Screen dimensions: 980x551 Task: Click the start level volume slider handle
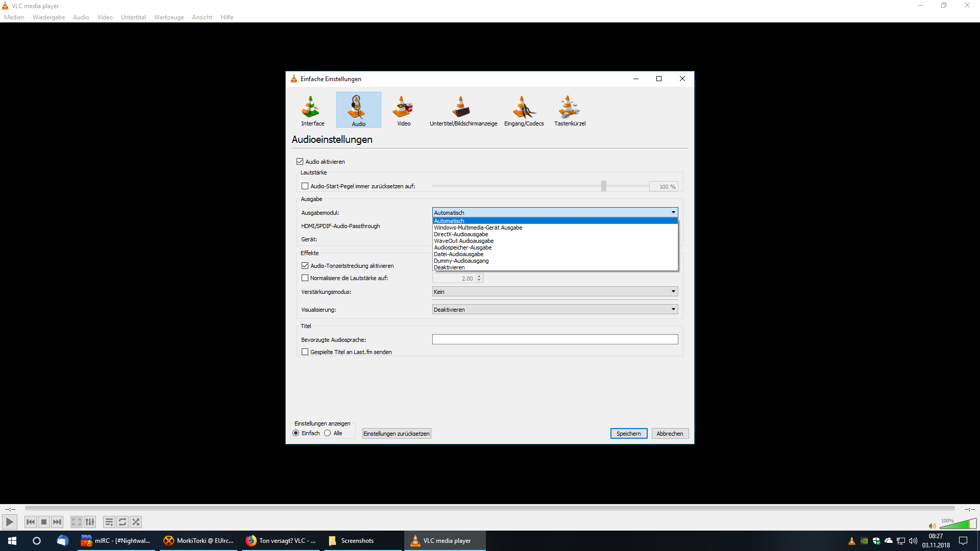(604, 186)
